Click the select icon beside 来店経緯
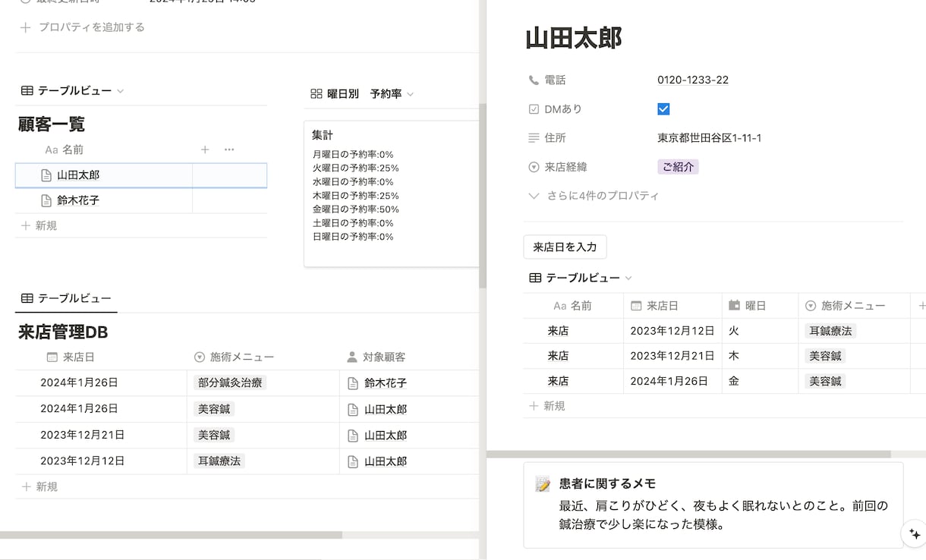The image size is (926, 560). tap(533, 167)
